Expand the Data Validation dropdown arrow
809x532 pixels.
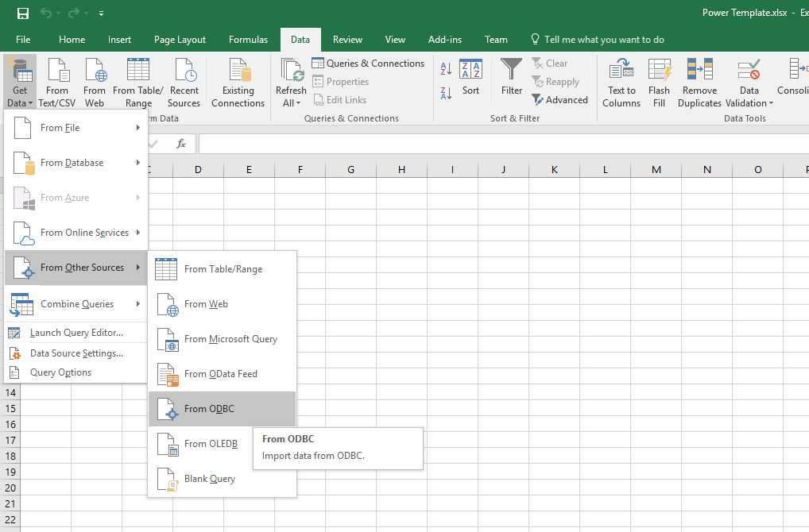(771, 103)
